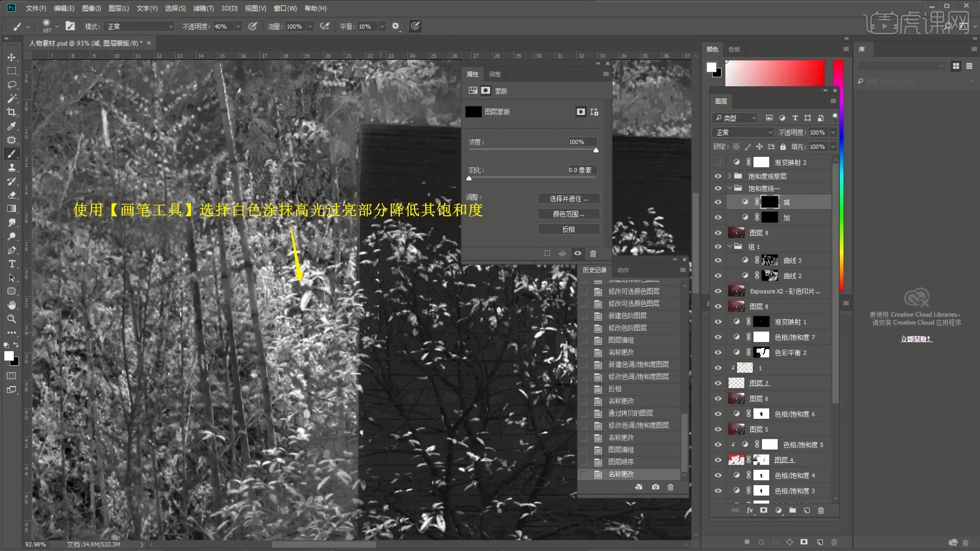980x551 pixels.
Task: Open layer blend mode dropdown
Action: (744, 132)
